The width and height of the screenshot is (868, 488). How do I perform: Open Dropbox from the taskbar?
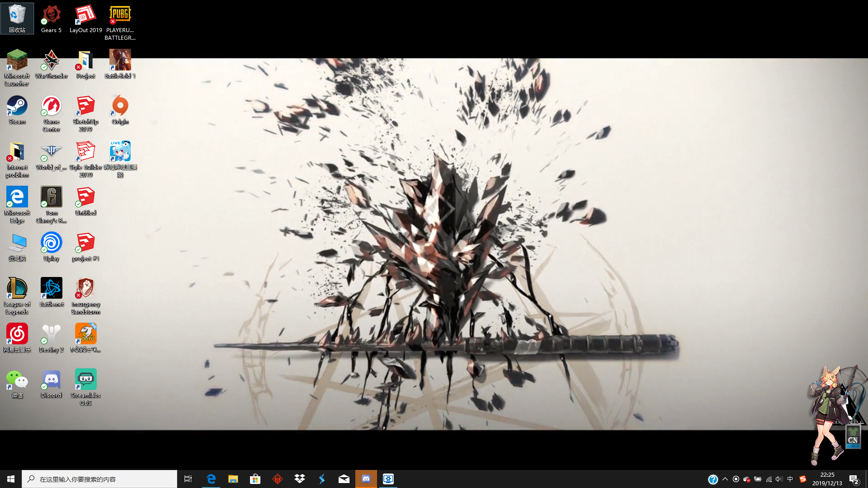pyautogui.click(x=299, y=479)
